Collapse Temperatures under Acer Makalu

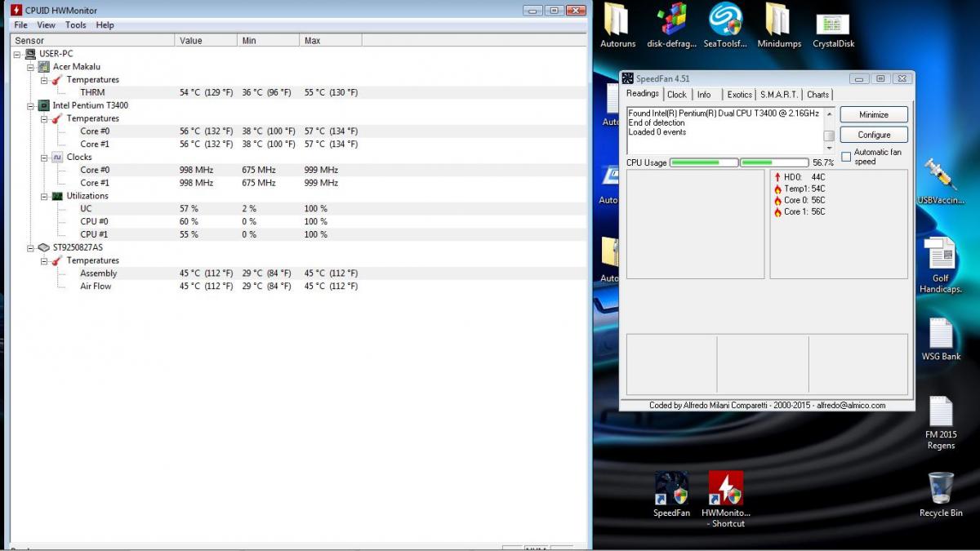click(x=44, y=80)
